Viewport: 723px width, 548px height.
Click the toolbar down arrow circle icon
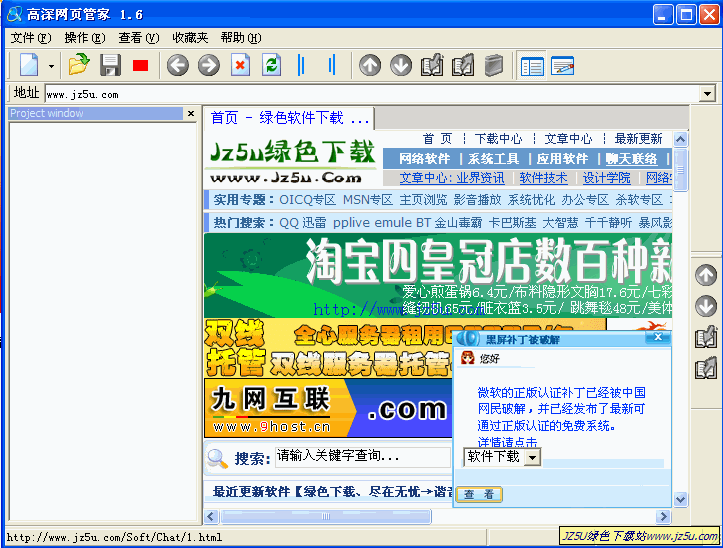[x=401, y=65]
